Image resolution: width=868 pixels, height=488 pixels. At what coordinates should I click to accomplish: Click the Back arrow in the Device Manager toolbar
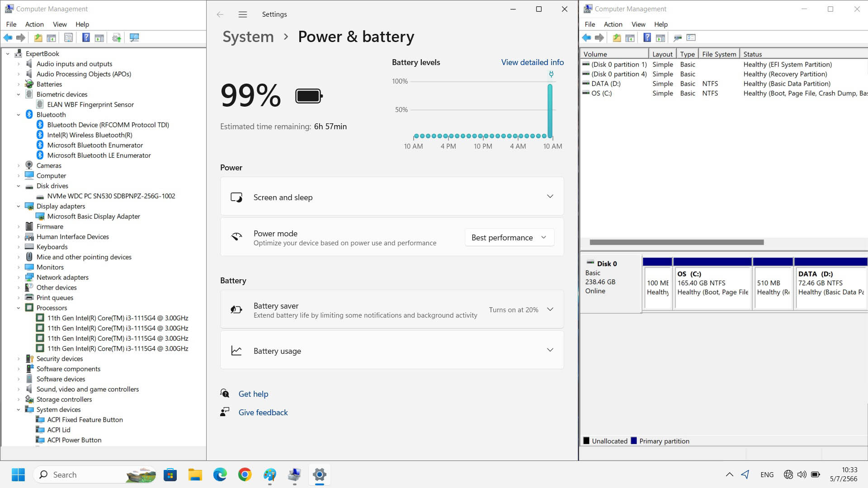click(8, 38)
